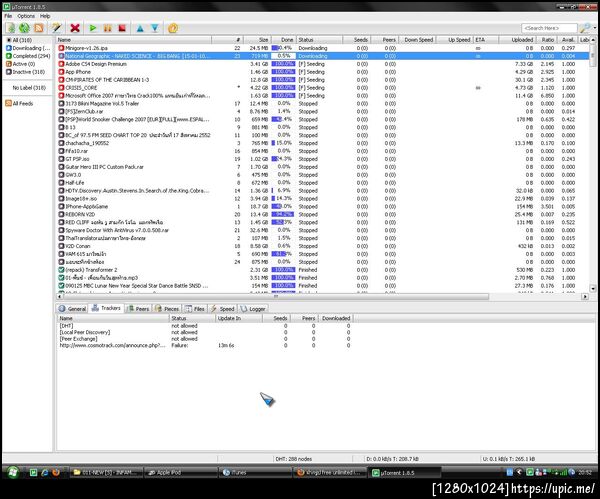Viewport: 600px width, 499px height.
Task: Open Preferences from the toolbar icon
Action: click(173, 28)
